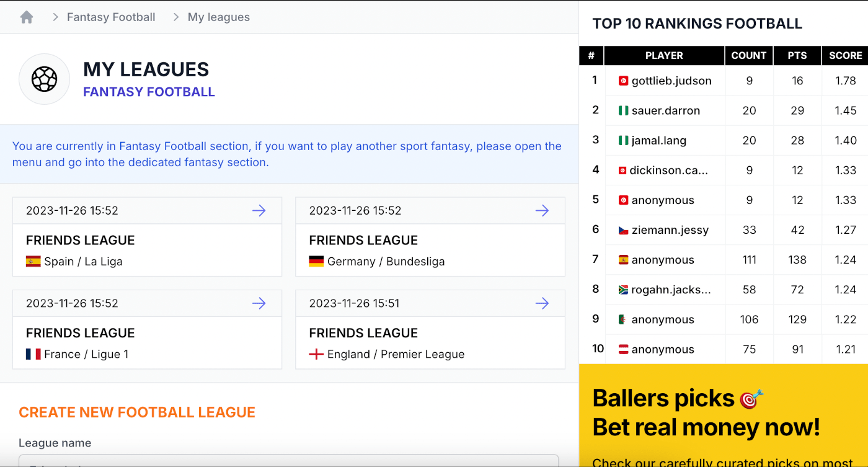Image resolution: width=868 pixels, height=467 pixels.
Task: Click the home icon in the breadcrumb
Action: [26, 17]
